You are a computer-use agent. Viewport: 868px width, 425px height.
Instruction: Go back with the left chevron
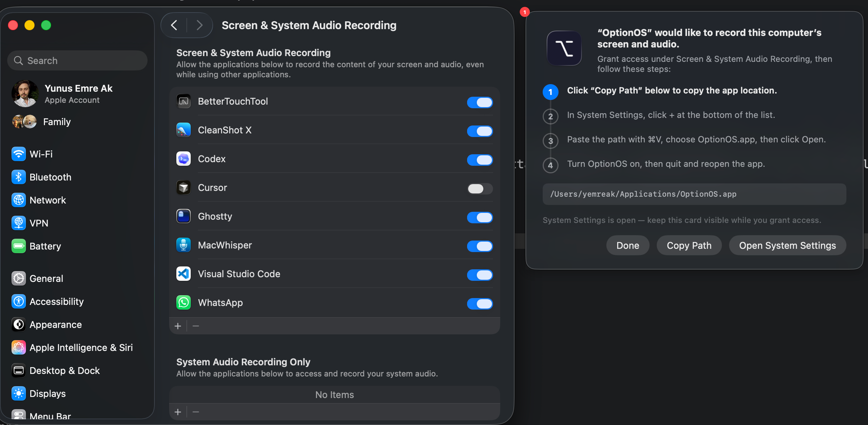pos(174,25)
